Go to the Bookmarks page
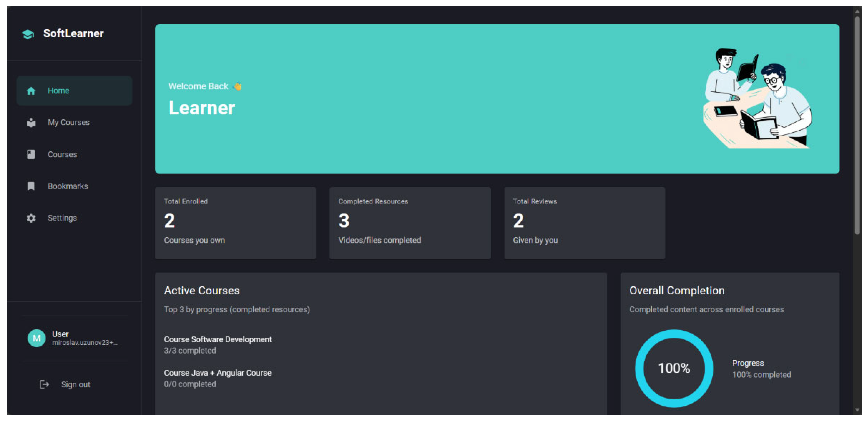Screen dimensions: 868x423 68,186
